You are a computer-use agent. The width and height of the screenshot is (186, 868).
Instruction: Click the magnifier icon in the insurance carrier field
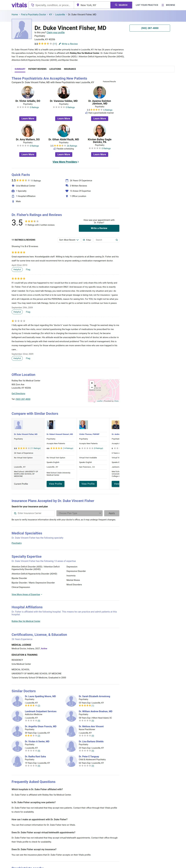(15, 513)
